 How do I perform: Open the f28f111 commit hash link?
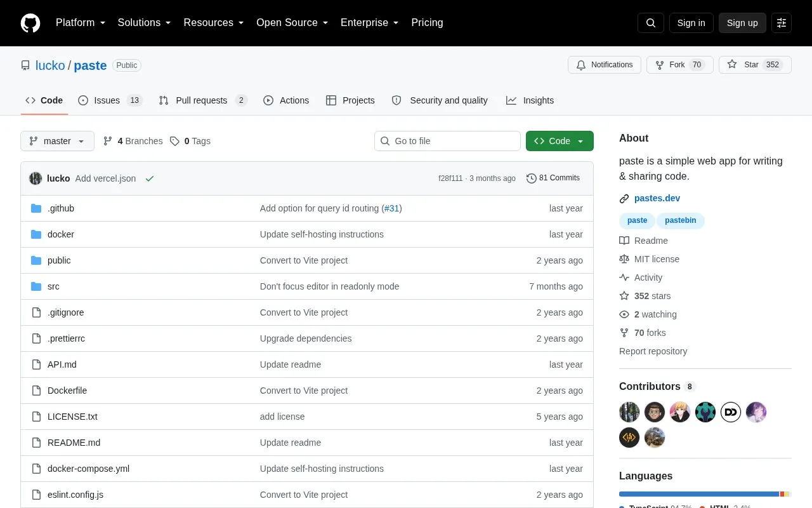tap(450, 178)
